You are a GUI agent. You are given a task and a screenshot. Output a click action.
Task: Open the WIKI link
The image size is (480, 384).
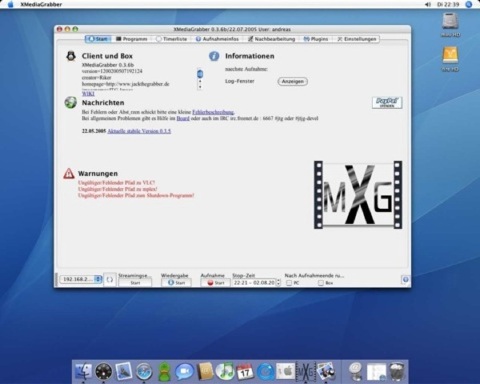(x=88, y=94)
